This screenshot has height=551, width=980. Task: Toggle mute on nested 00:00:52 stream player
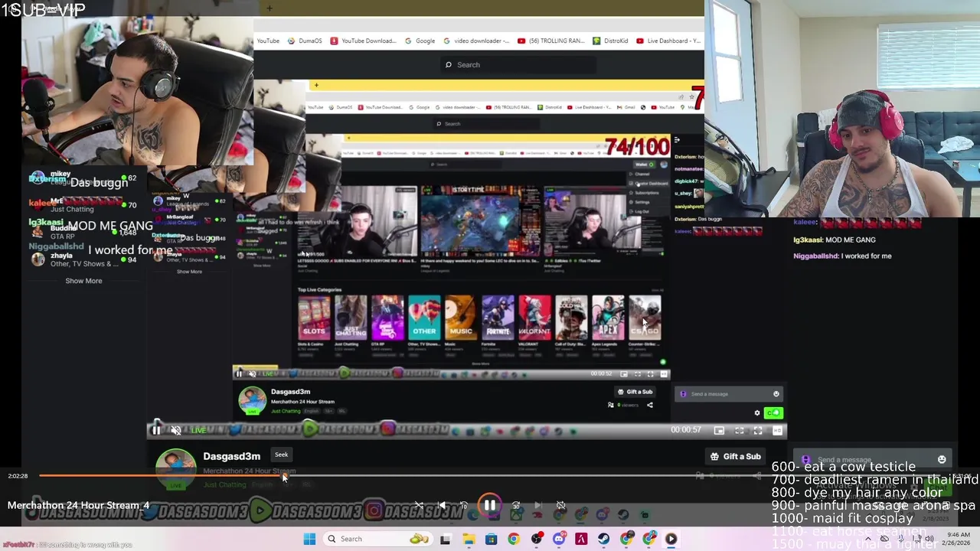pyautogui.click(x=252, y=373)
